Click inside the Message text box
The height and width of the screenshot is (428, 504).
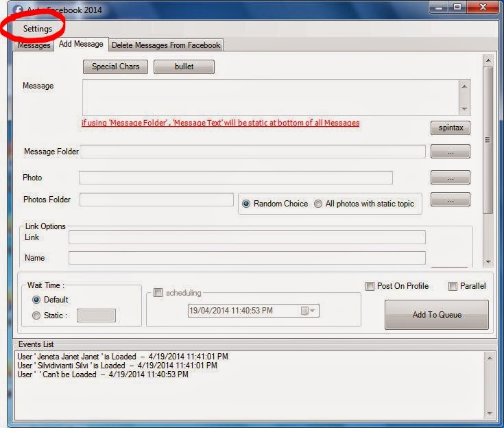(270, 97)
